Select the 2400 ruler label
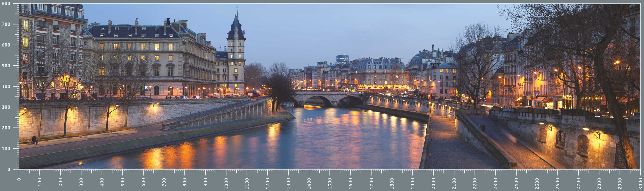 [x=516, y=184]
